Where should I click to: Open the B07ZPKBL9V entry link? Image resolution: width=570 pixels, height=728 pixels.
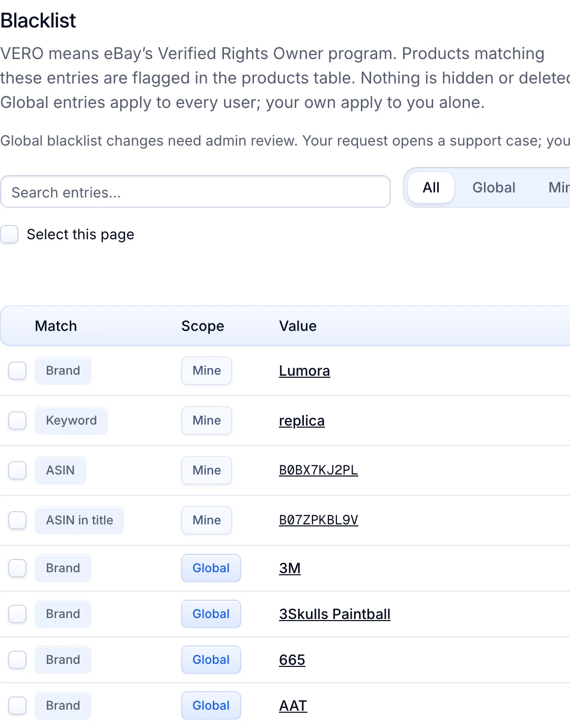319,520
